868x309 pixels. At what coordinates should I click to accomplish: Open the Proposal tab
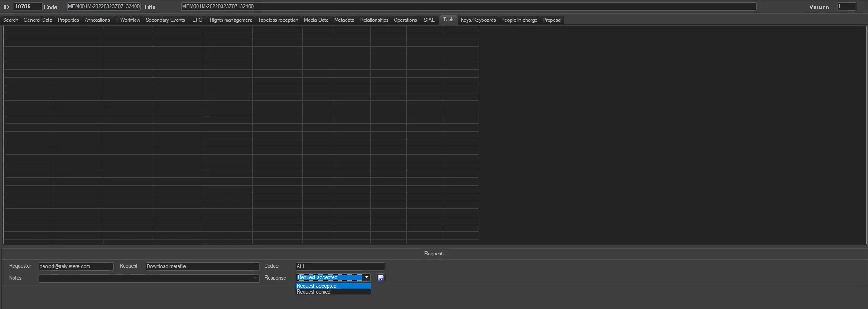point(552,20)
